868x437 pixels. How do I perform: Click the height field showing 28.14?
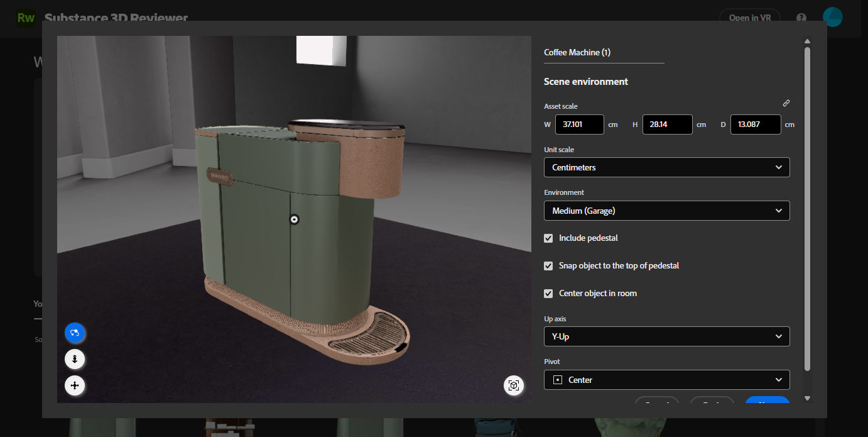(x=668, y=124)
